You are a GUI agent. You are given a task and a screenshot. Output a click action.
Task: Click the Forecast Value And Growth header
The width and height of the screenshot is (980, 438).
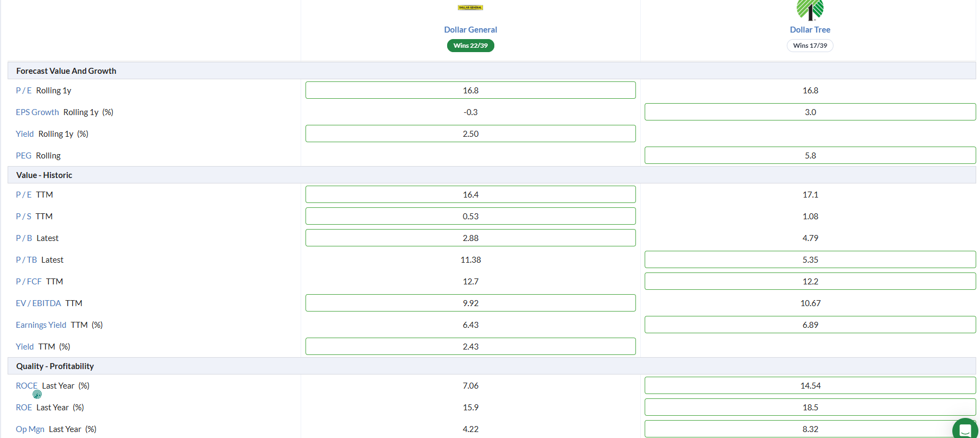tap(492, 71)
